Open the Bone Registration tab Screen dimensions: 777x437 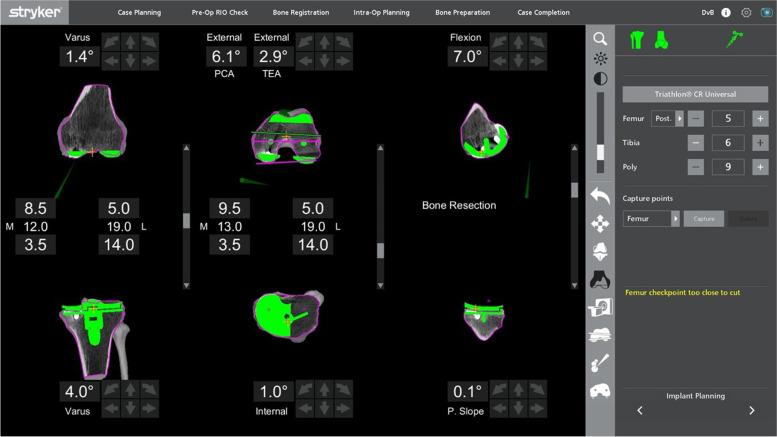tap(301, 13)
